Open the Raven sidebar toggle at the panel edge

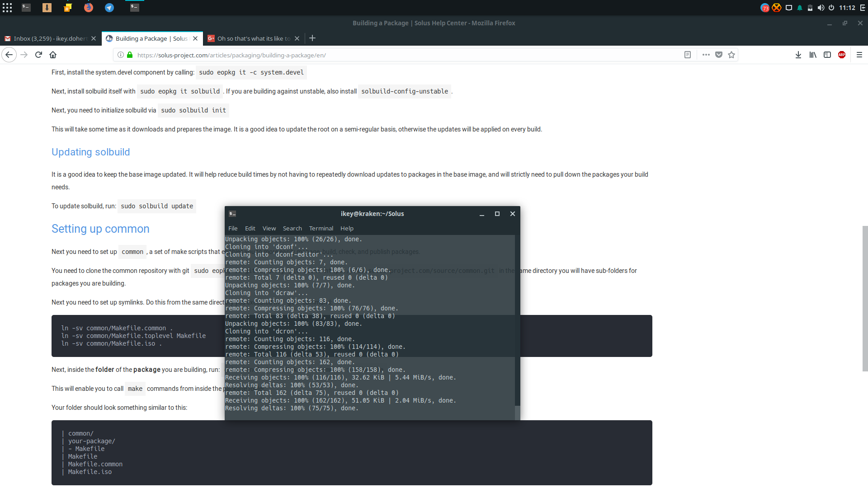863,8
